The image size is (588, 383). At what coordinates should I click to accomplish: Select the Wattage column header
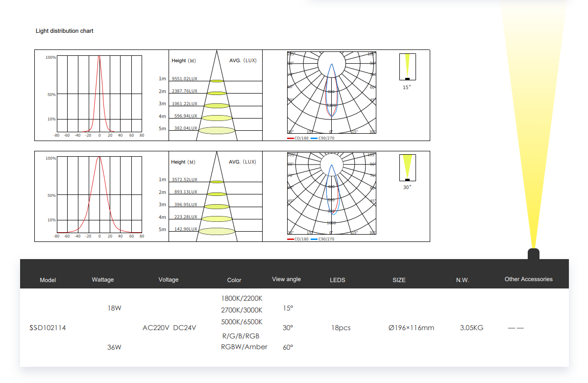(x=103, y=280)
